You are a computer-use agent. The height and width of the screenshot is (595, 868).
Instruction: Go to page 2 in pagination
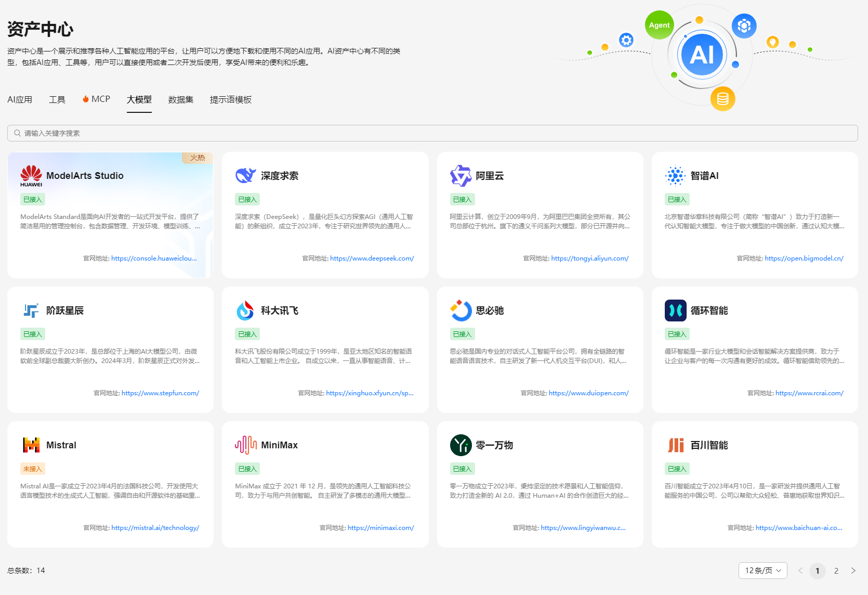pos(836,571)
